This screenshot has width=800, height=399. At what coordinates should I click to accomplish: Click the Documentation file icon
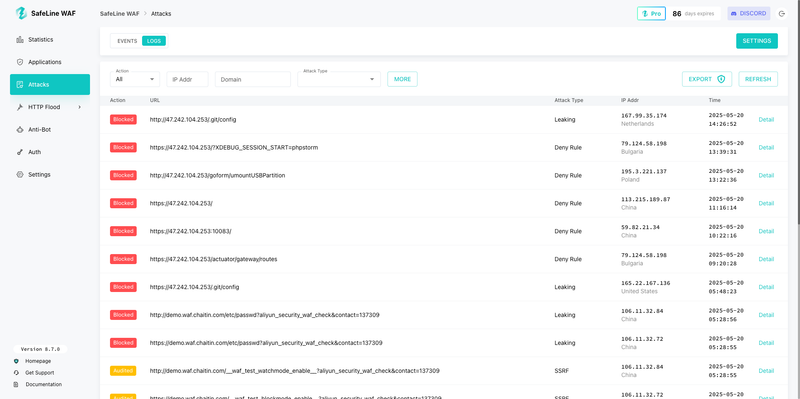click(x=16, y=385)
